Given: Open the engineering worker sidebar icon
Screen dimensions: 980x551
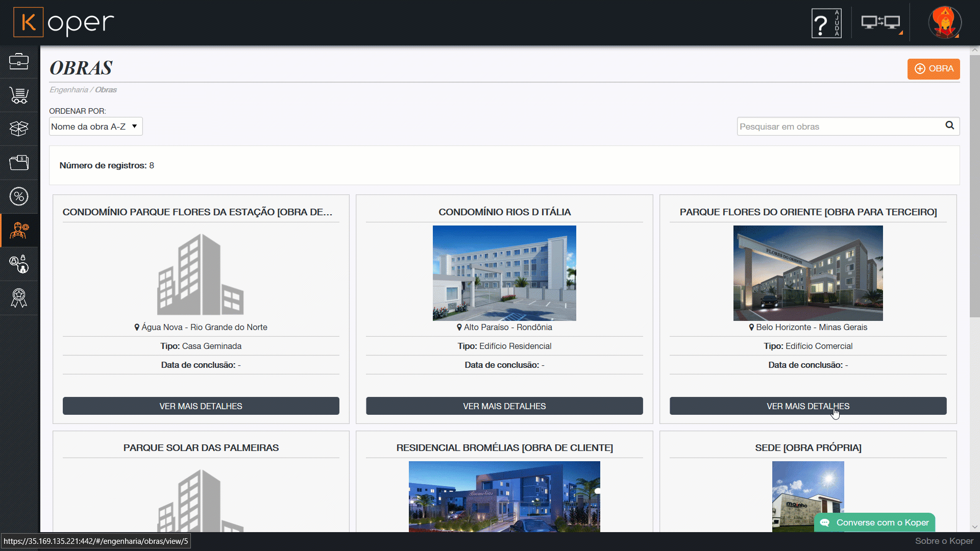Looking at the screenshot, I should click(x=19, y=231).
